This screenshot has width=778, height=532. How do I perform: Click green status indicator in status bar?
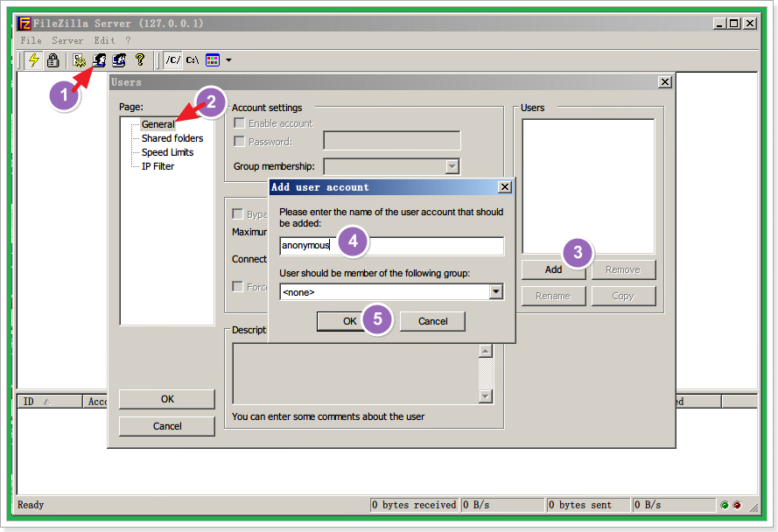click(x=725, y=505)
